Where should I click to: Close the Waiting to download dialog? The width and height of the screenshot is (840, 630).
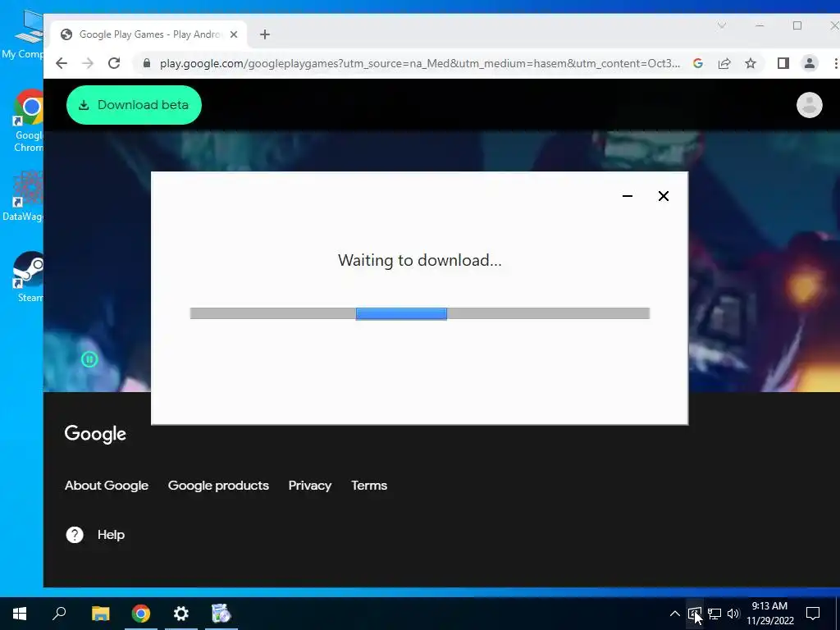point(663,196)
